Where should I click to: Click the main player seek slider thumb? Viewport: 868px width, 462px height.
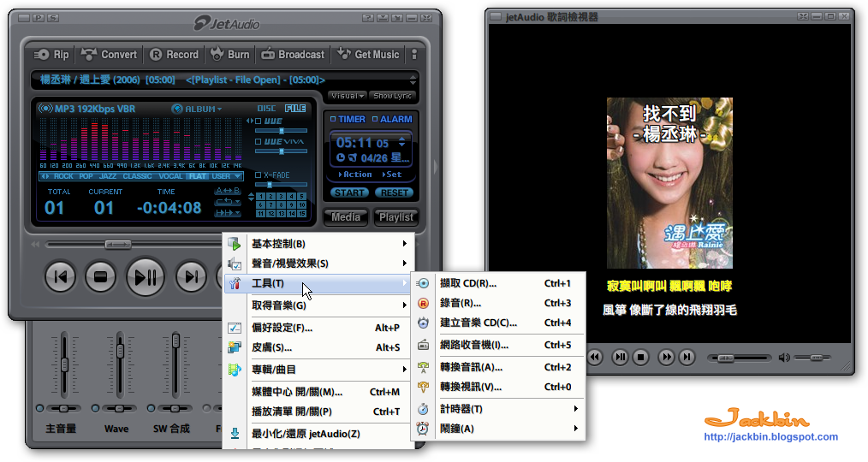[x=118, y=244]
